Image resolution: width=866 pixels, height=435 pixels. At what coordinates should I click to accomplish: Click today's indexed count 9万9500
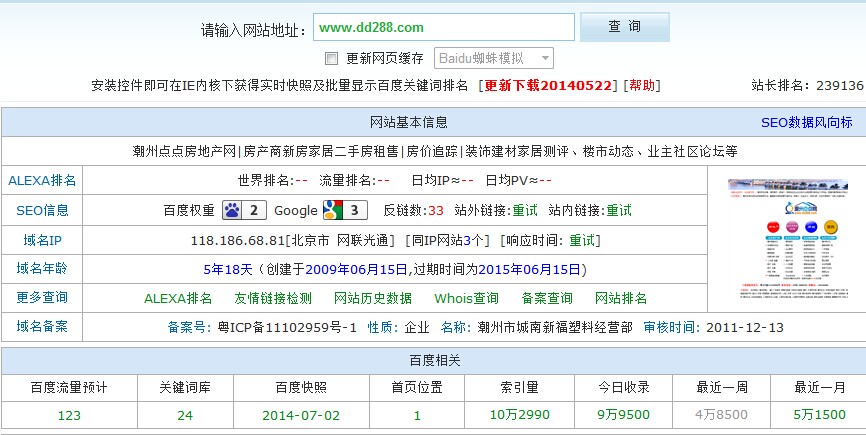624,415
